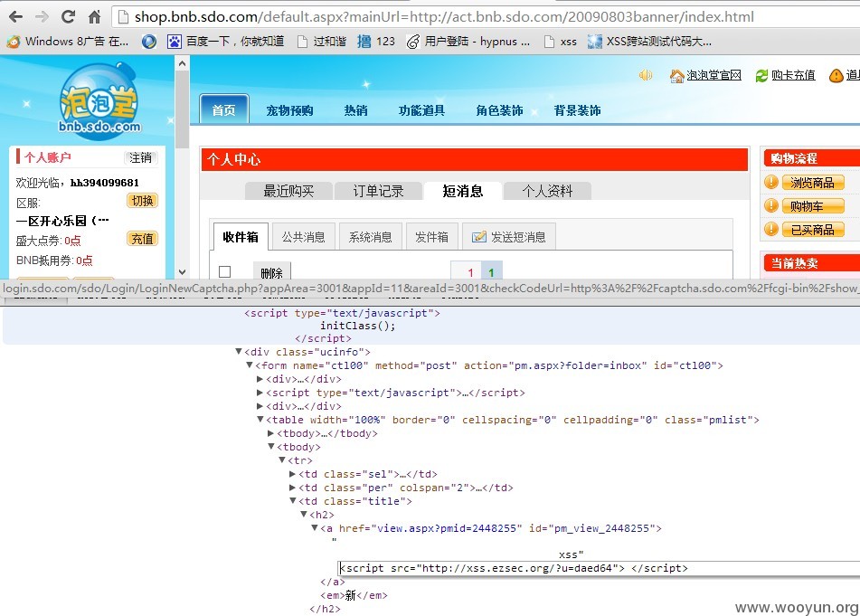This screenshot has height=616, width=860.
Task: Open the 短消息 tab
Action: (462, 191)
